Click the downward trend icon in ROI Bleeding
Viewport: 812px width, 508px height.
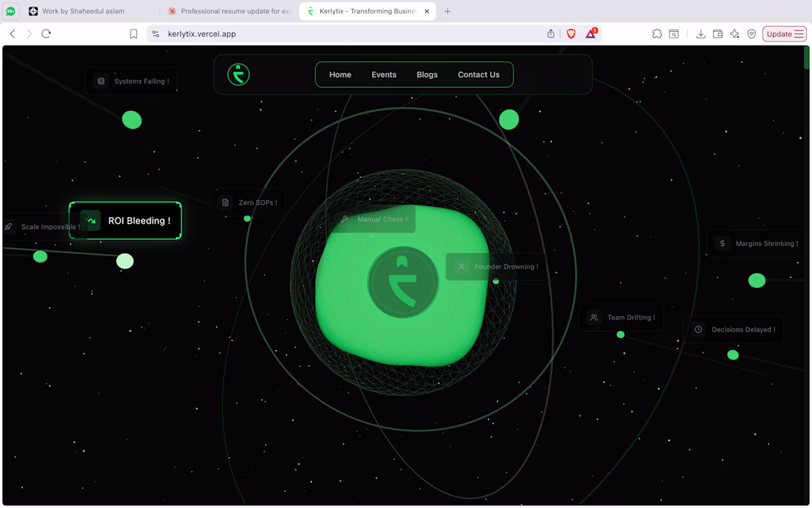coord(91,221)
